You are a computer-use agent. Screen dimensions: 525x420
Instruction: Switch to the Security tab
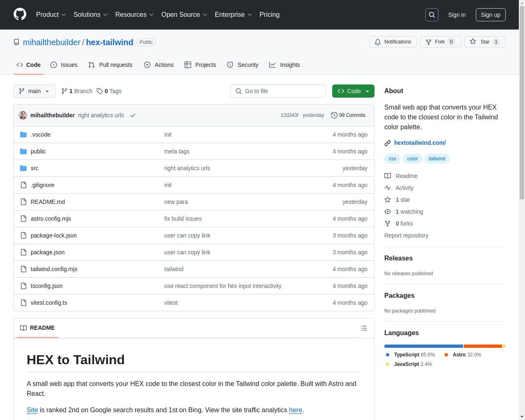point(243,65)
